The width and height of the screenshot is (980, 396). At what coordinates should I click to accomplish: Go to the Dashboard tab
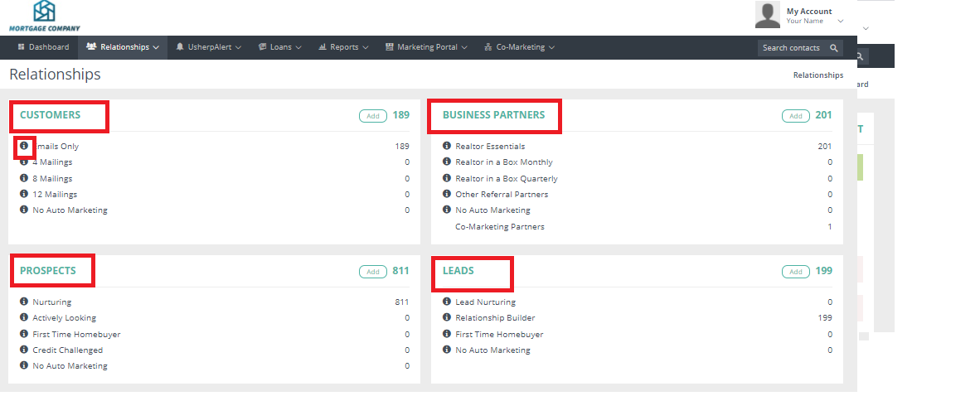coord(43,47)
